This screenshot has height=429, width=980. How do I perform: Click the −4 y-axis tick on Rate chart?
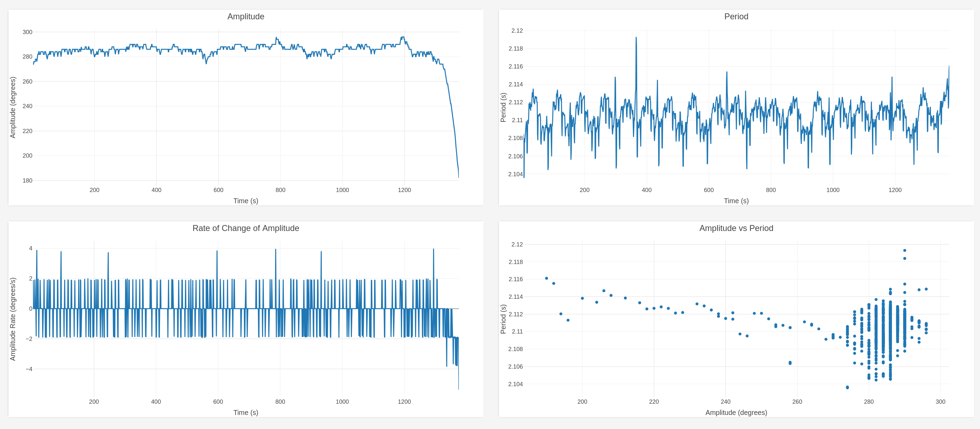[x=29, y=369]
